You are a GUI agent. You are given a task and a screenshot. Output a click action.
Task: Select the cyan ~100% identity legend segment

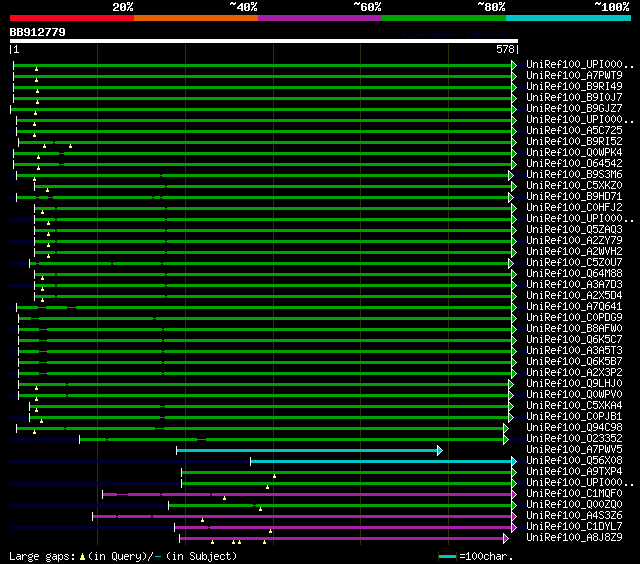tap(567, 18)
